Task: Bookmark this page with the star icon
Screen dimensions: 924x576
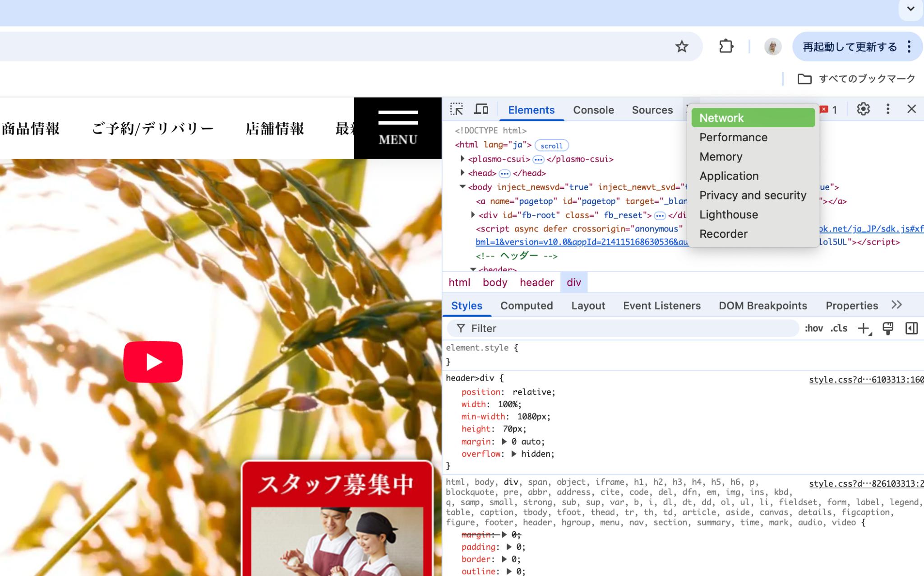Action: click(682, 46)
